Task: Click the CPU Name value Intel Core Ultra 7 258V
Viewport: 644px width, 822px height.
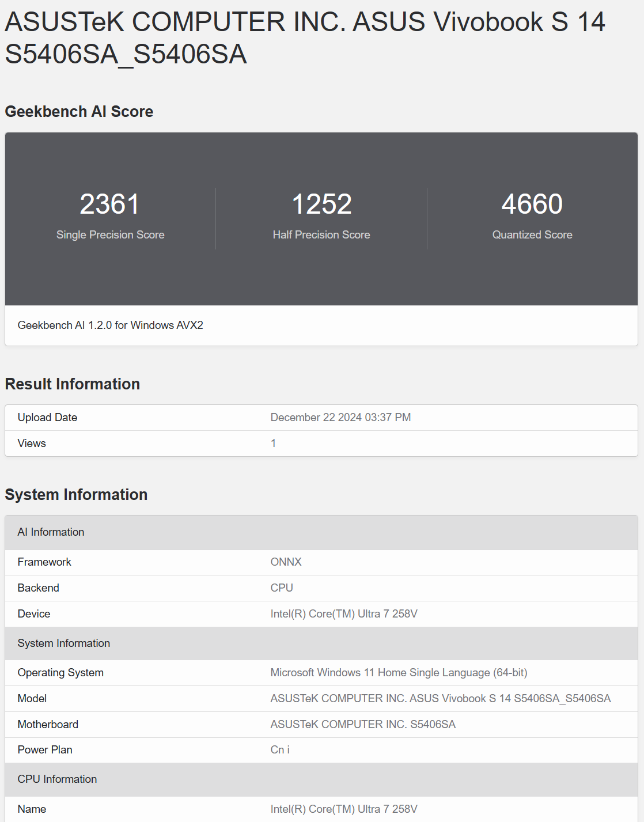Action: pos(344,809)
